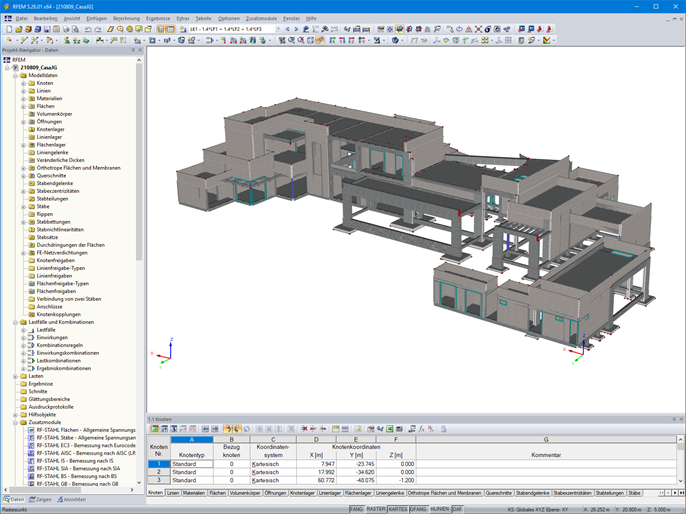686x514 pixels.
Task: Open the Datei menu
Action: [x=21, y=18]
